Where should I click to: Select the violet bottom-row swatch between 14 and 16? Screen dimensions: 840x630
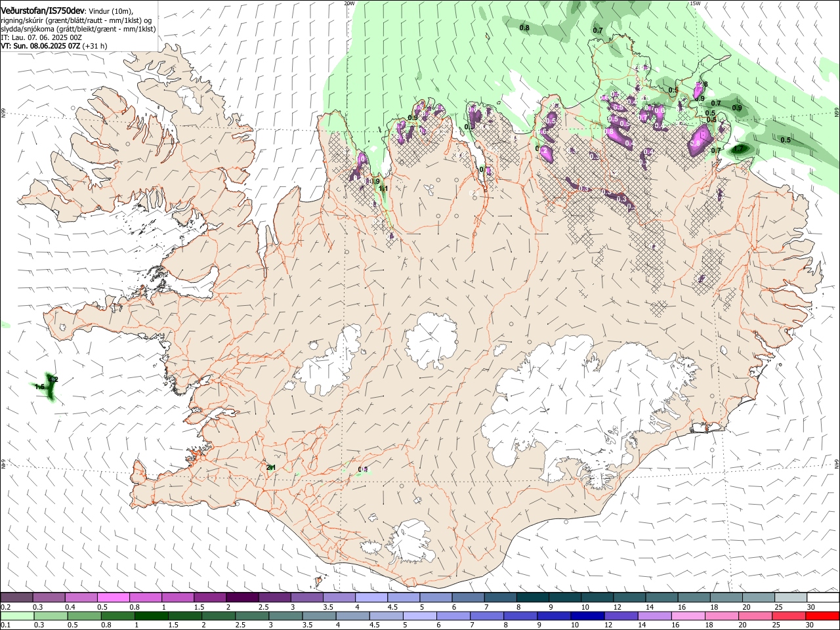point(655,616)
